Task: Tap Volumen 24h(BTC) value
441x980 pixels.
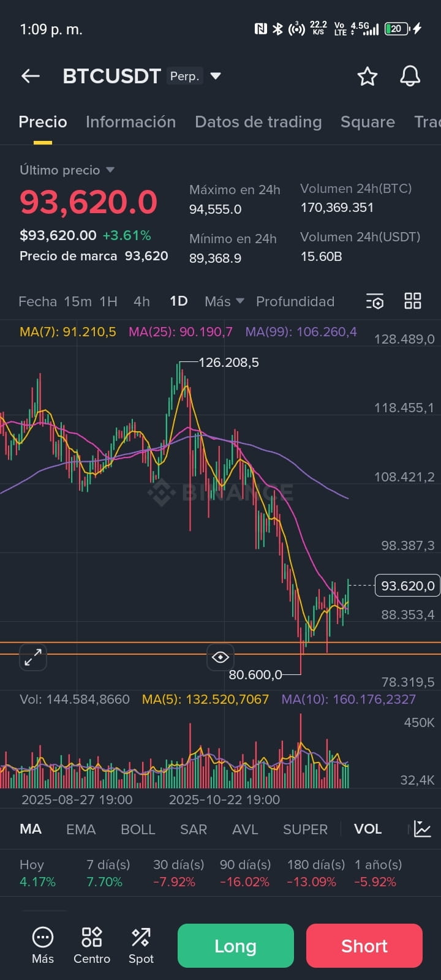Action: point(337,208)
